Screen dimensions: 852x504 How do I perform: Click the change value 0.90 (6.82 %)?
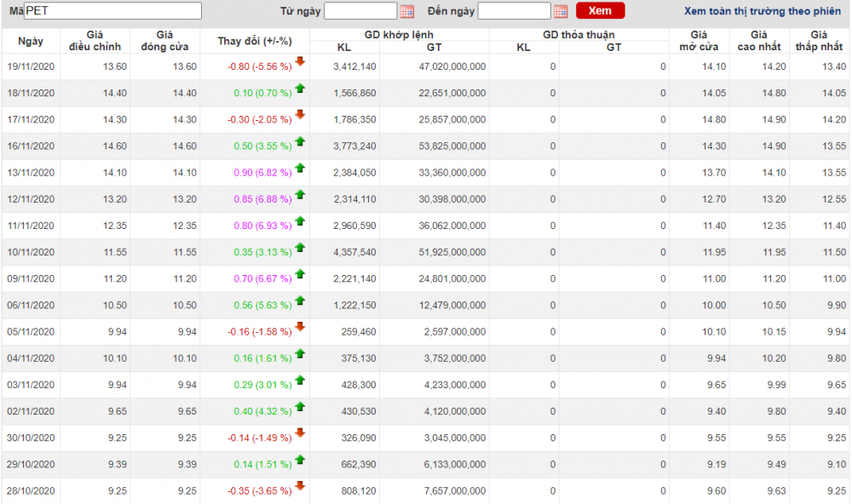click(x=263, y=173)
